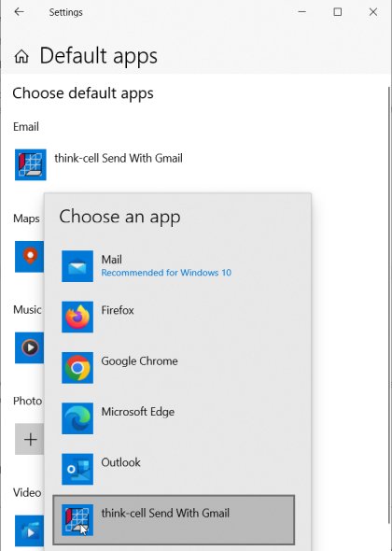The image size is (392, 551).
Task: Select the Google Chrome icon
Action: pos(77,368)
